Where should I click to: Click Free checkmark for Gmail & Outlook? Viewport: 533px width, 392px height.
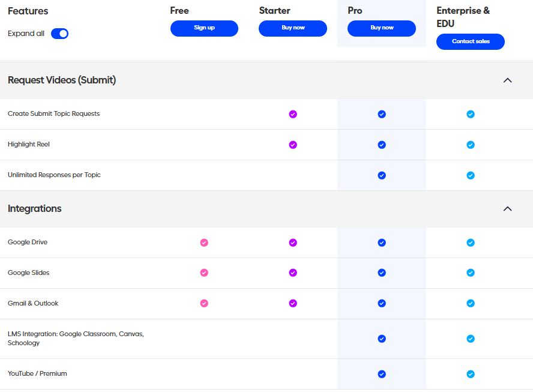[x=204, y=303]
